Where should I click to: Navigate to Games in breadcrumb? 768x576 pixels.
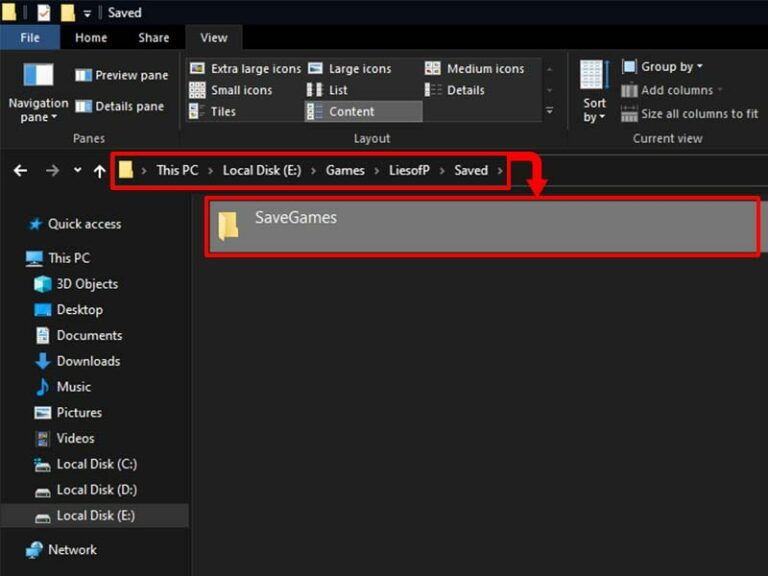(345, 170)
